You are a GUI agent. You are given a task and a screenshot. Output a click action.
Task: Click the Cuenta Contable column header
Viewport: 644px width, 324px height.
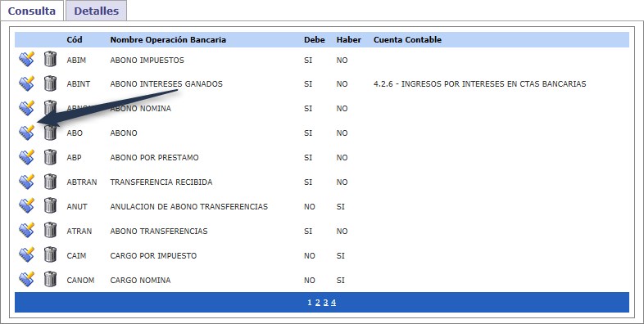[407, 40]
